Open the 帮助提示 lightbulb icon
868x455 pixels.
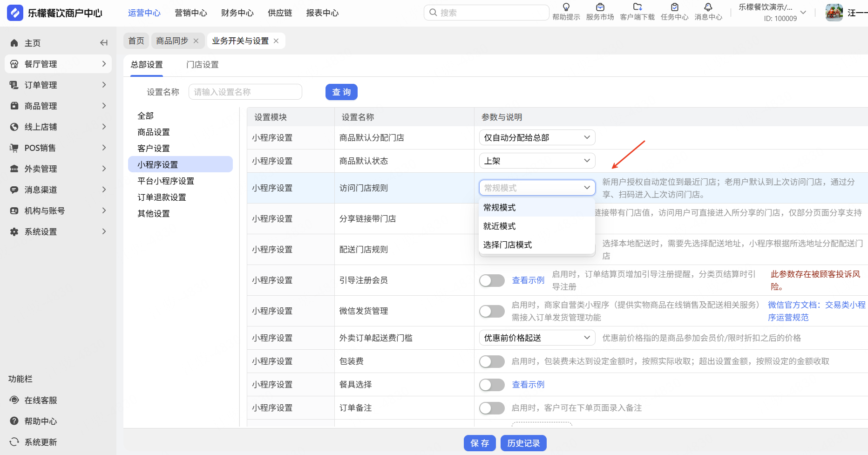566,7
